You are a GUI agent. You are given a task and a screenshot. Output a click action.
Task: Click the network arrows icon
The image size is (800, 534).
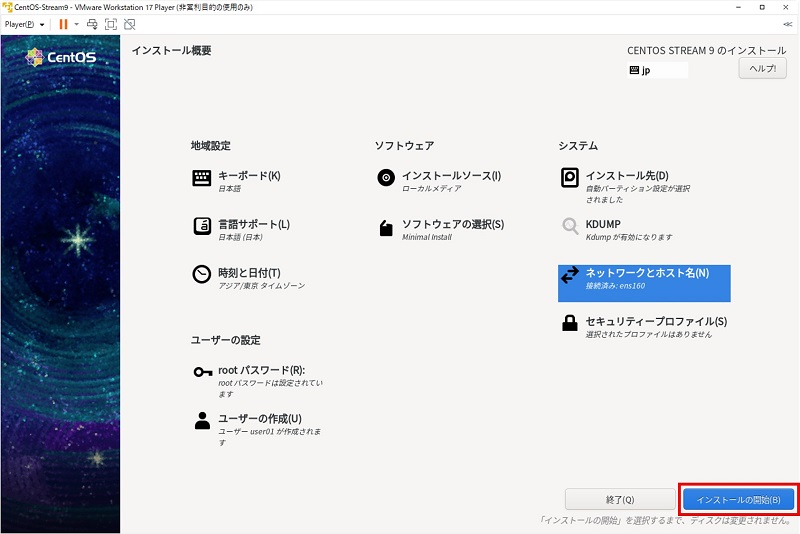coord(569,275)
